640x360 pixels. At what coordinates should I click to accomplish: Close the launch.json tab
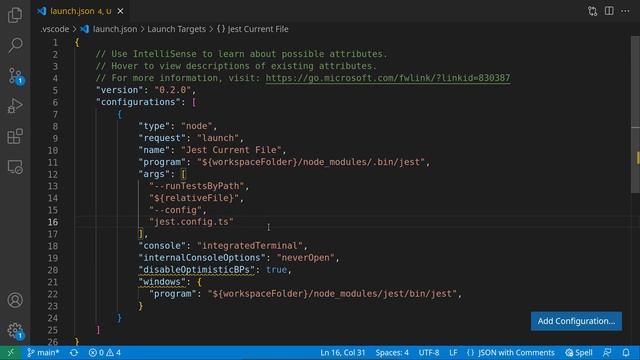pos(120,11)
